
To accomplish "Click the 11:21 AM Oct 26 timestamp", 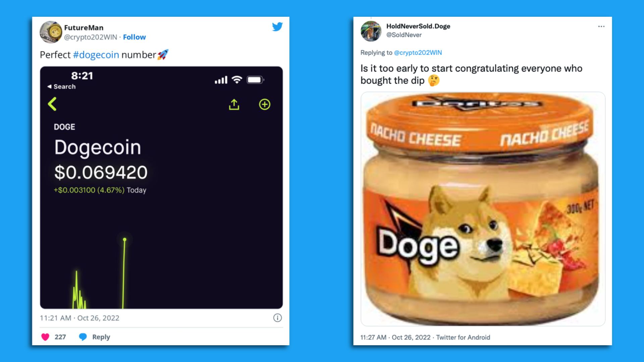I will [79, 318].
